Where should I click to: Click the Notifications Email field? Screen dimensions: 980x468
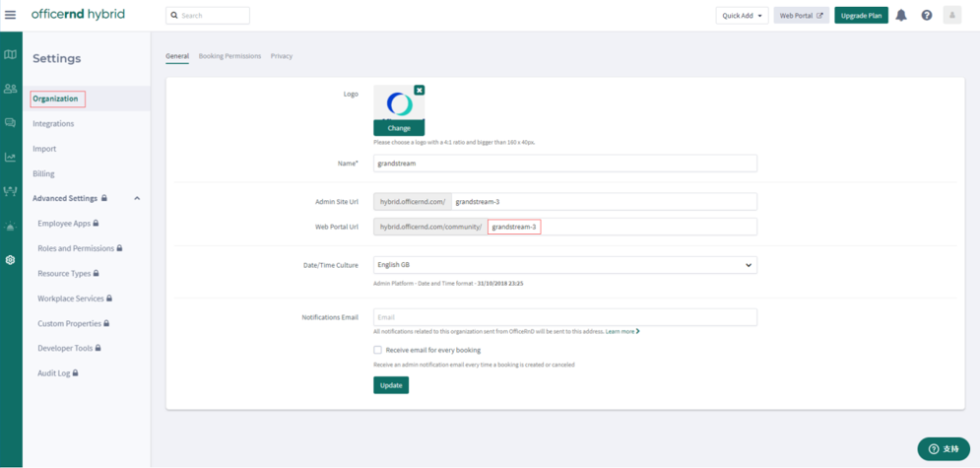565,317
